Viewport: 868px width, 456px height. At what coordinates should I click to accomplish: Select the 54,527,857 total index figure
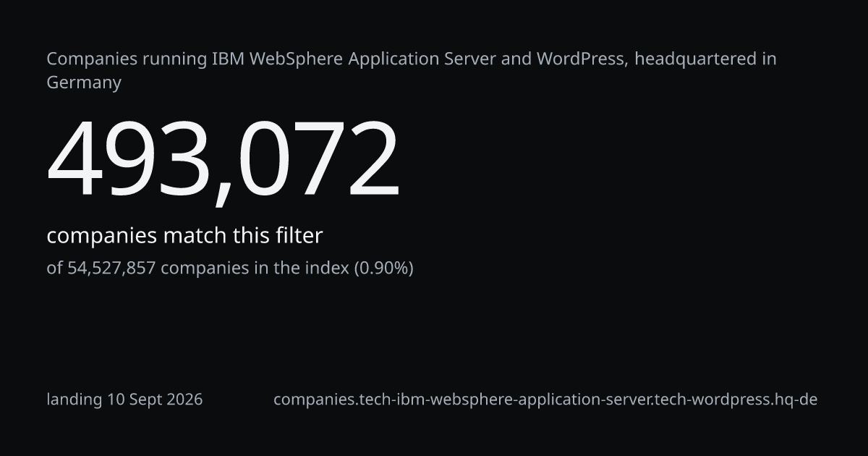click(x=111, y=269)
